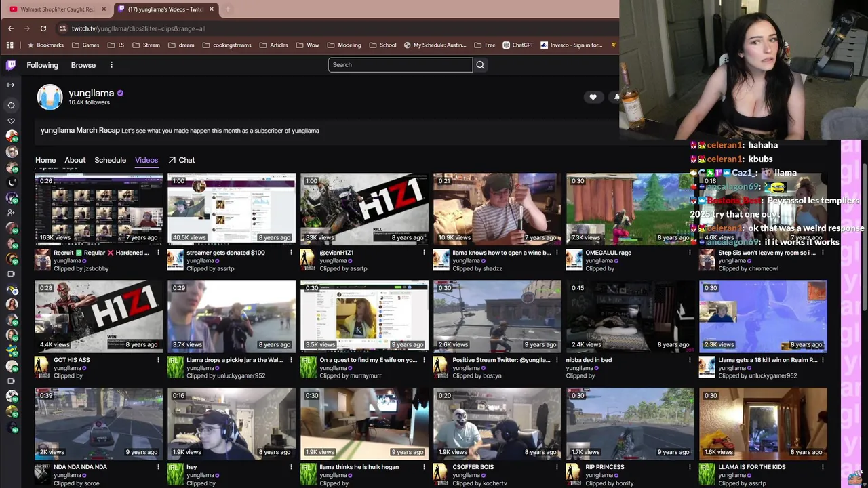This screenshot has height=488, width=868.
Task: Expand the left sidebar arrow
Action: click(x=11, y=85)
